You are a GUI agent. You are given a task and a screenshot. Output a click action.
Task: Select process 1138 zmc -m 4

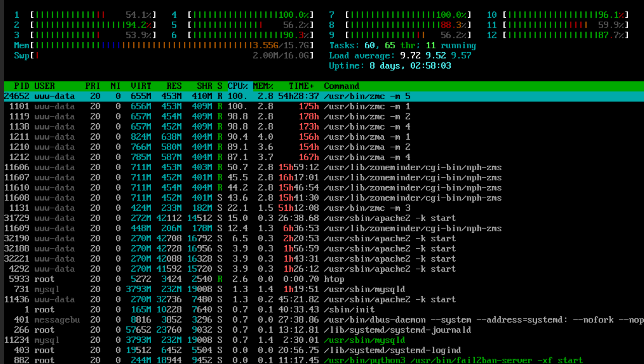coord(324,127)
